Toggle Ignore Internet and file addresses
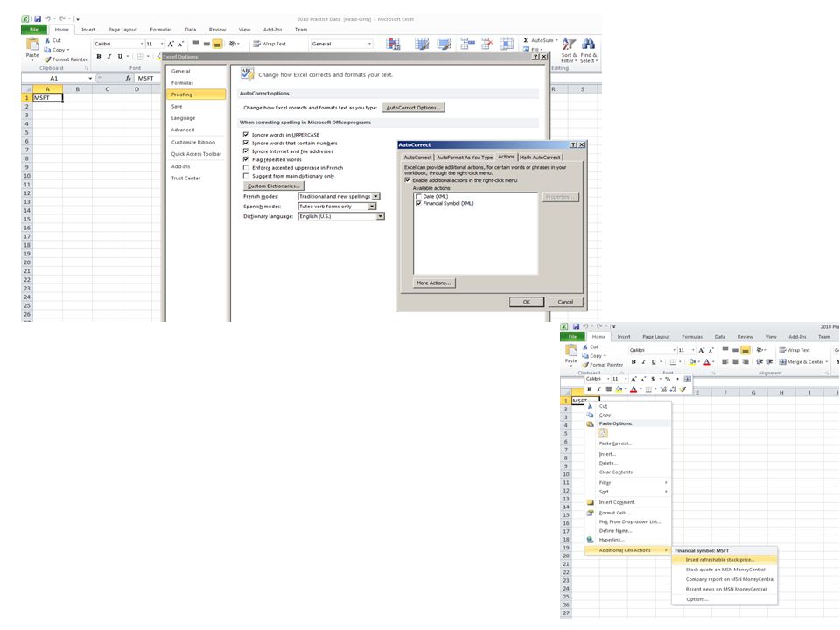The height and width of the screenshot is (630, 840). click(x=246, y=151)
